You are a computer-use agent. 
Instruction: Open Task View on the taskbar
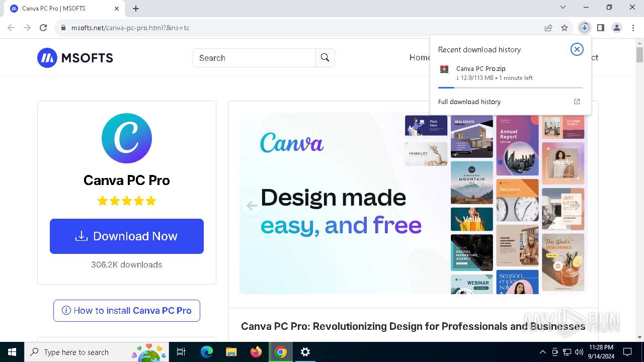181,352
